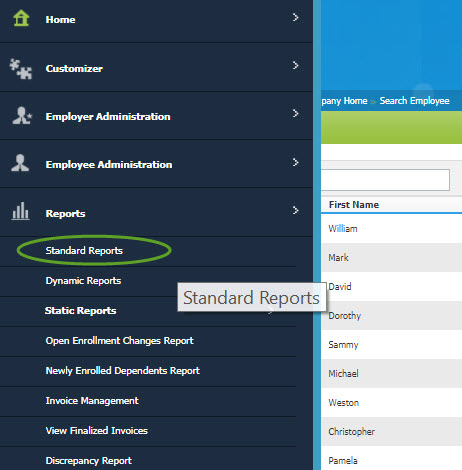This screenshot has width=462, height=470.
Task: Expand Employer Administration chevron arrow
Action: [x=295, y=113]
